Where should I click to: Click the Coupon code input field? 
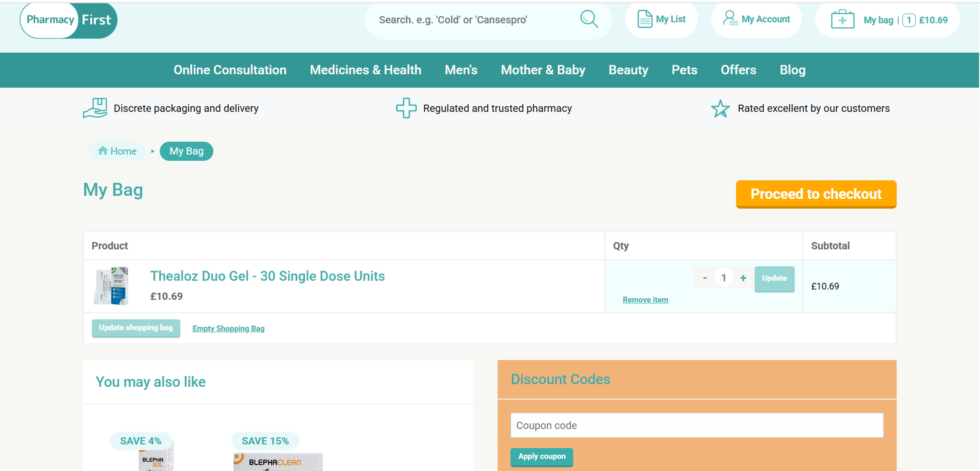(696, 425)
